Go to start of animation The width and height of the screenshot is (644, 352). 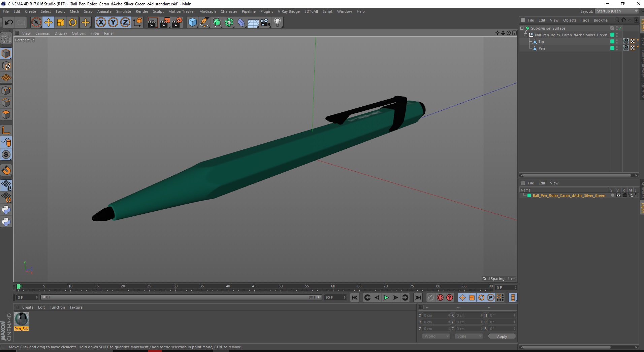(x=354, y=297)
